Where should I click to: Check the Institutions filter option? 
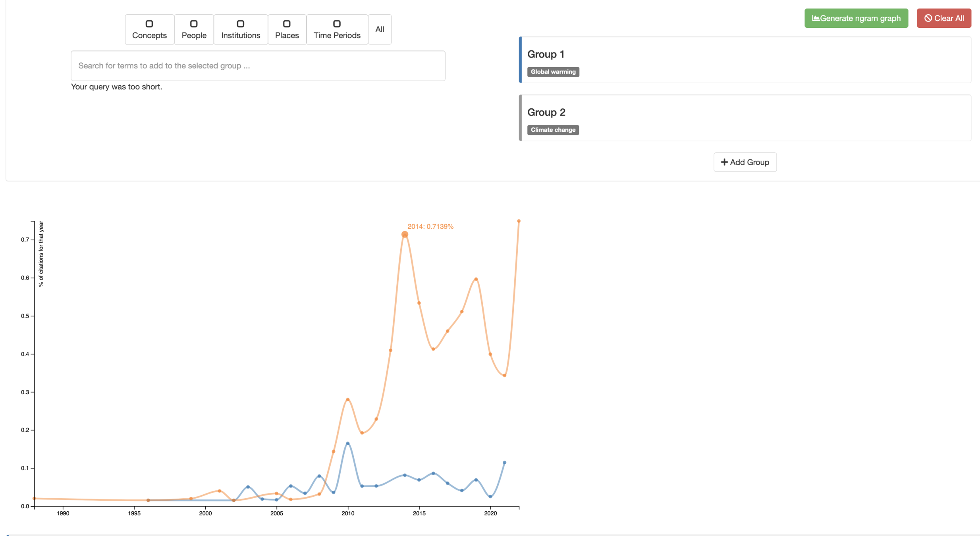point(240,24)
